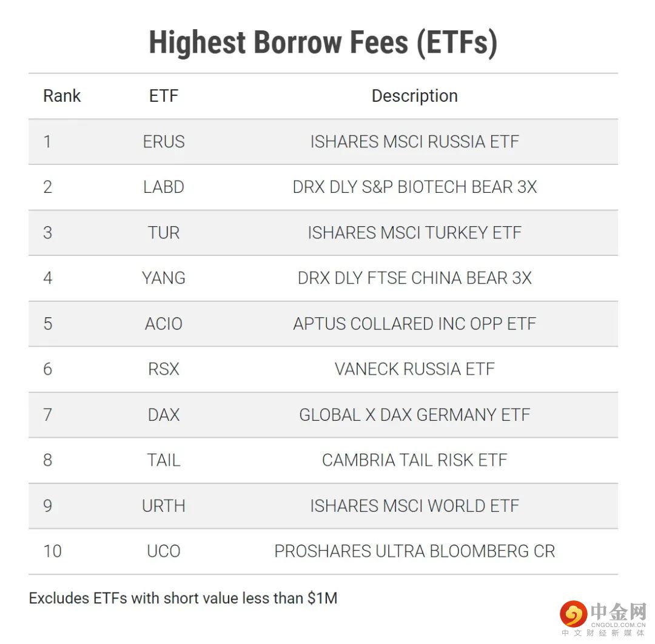The width and height of the screenshot is (655, 644).
Task: Select the LABD ticker cell
Action: [164, 187]
